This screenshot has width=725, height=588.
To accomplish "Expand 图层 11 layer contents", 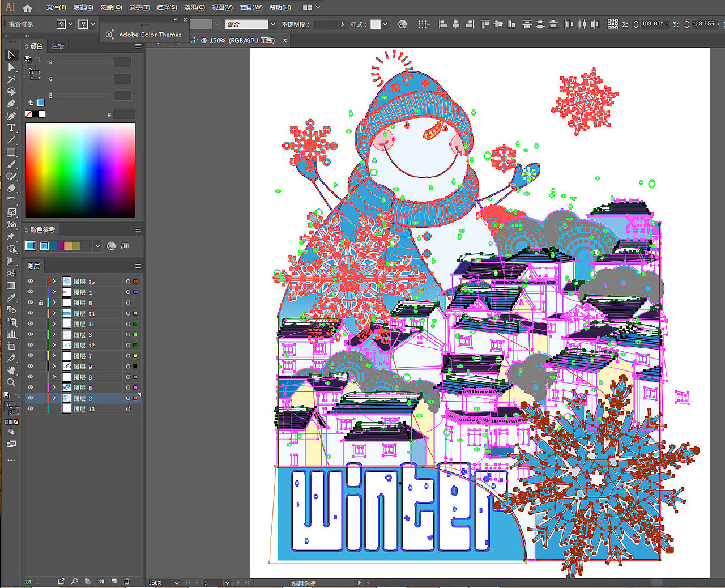I will coord(54,324).
